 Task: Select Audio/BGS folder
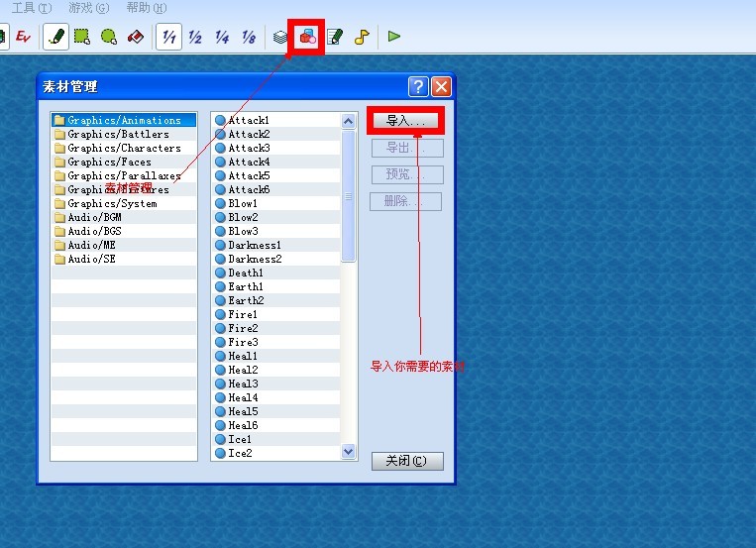pyautogui.click(x=124, y=231)
